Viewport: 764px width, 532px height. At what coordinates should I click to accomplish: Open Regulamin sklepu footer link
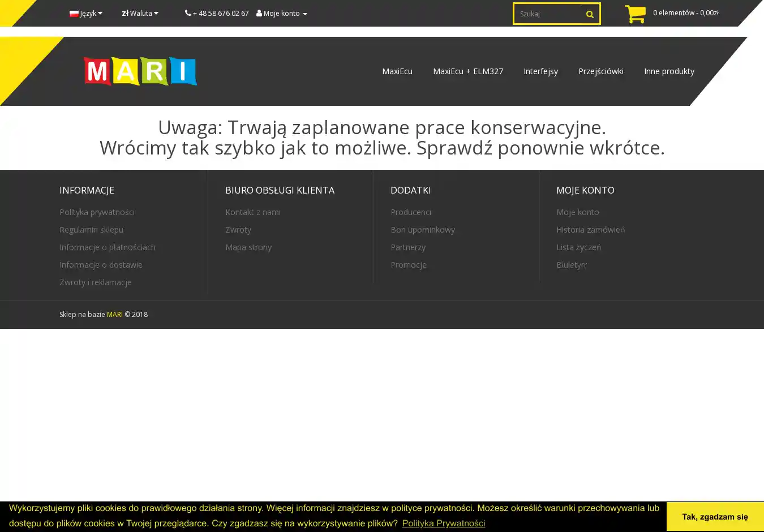[91, 230]
